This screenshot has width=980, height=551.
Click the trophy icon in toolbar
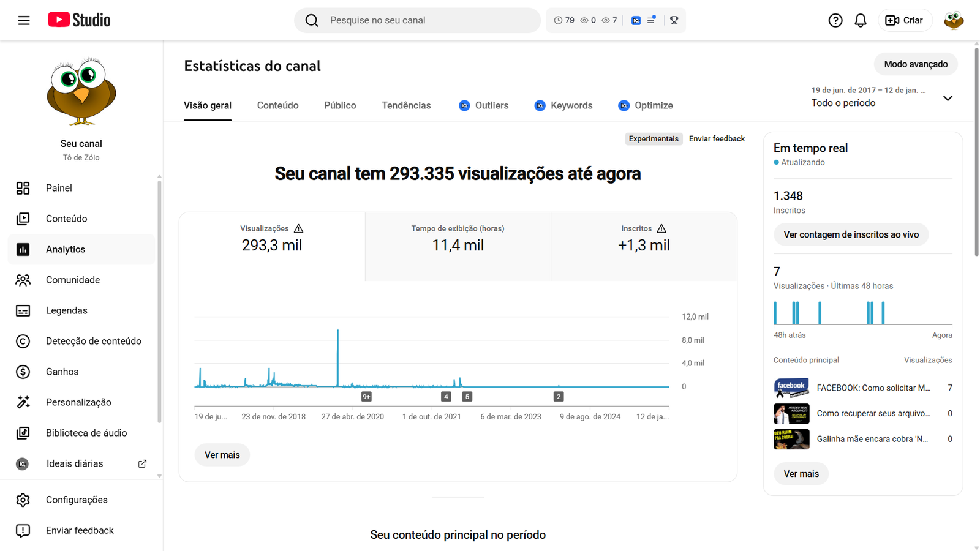[x=674, y=20]
